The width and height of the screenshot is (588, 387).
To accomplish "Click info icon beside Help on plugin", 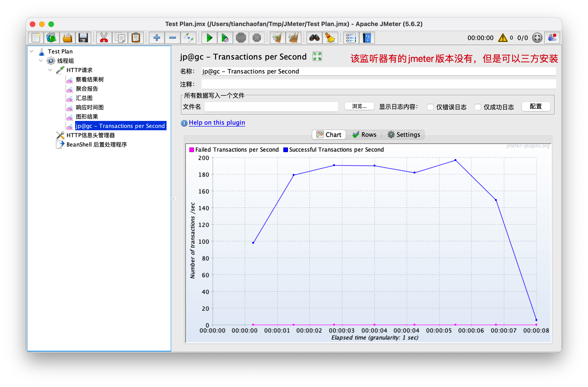I will (x=184, y=123).
